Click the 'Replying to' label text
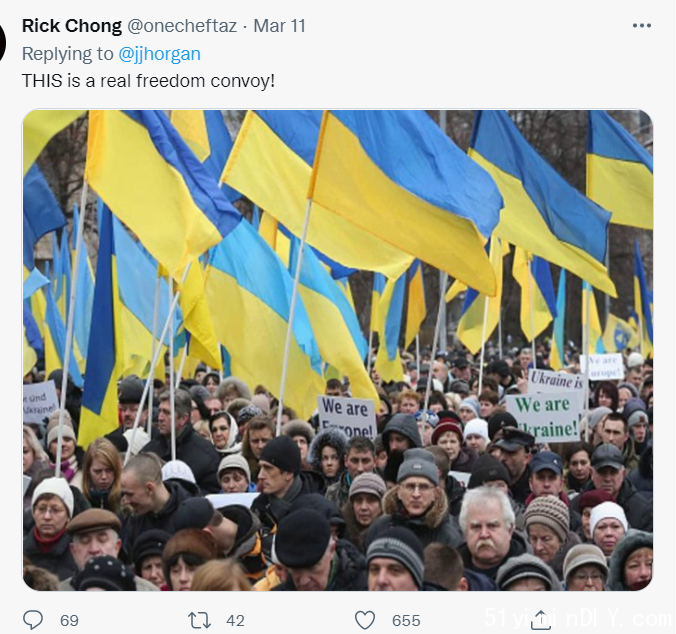 coord(67,54)
